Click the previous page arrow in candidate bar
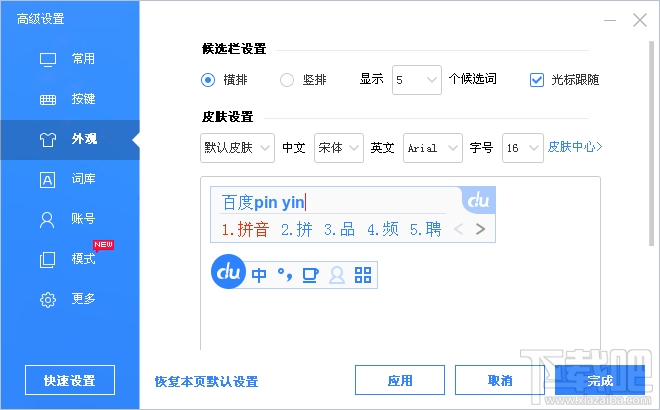 (459, 229)
